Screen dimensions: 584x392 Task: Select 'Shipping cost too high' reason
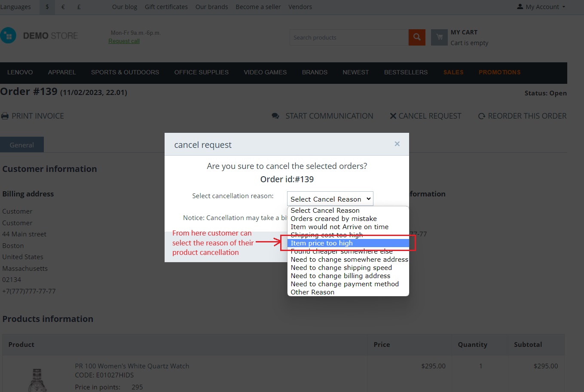click(348, 235)
